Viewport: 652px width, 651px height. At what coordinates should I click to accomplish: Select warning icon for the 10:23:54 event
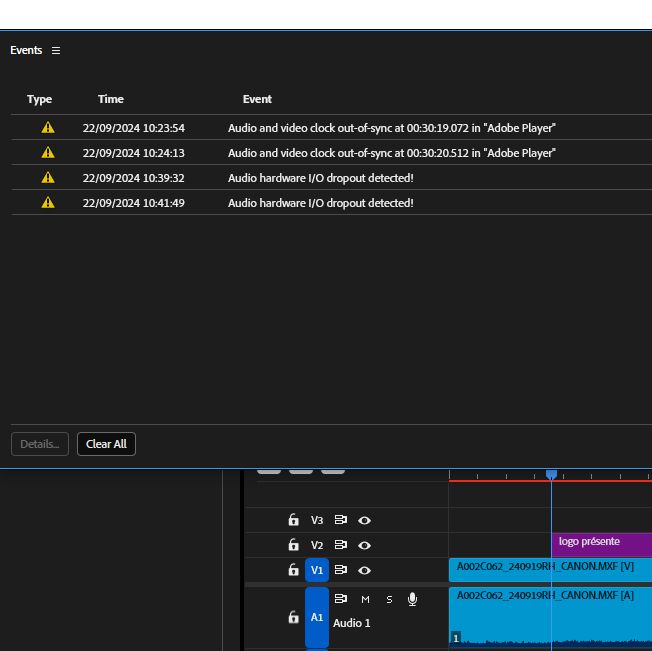tap(48, 127)
